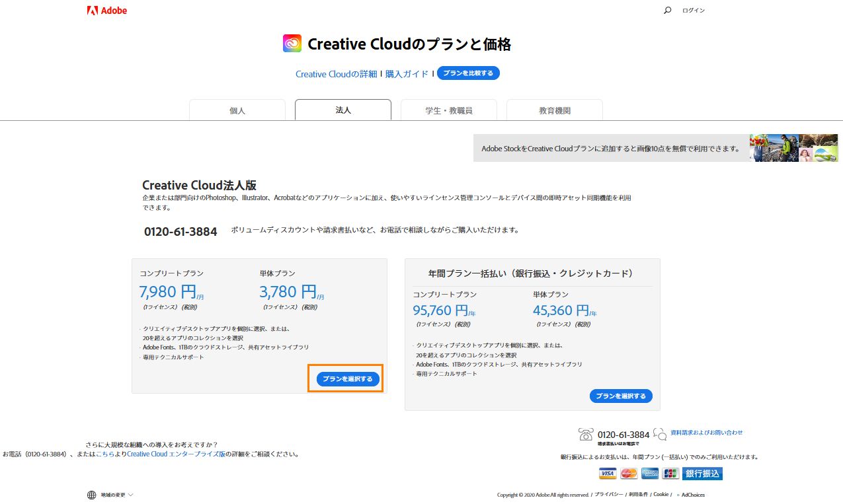Click the Adobe Stock promotion banner text
The image size is (843, 504).
click(x=611, y=149)
